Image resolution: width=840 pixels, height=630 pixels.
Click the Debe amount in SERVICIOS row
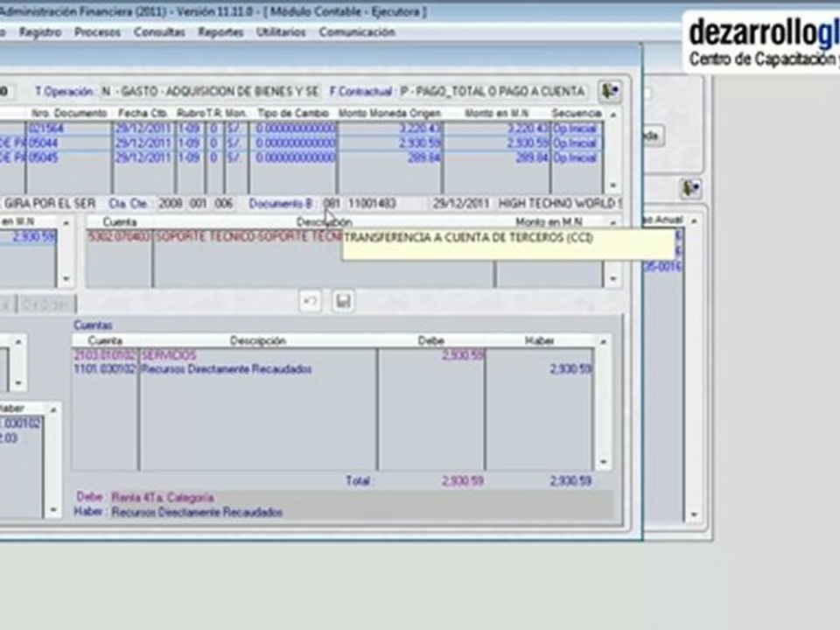(463, 355)
